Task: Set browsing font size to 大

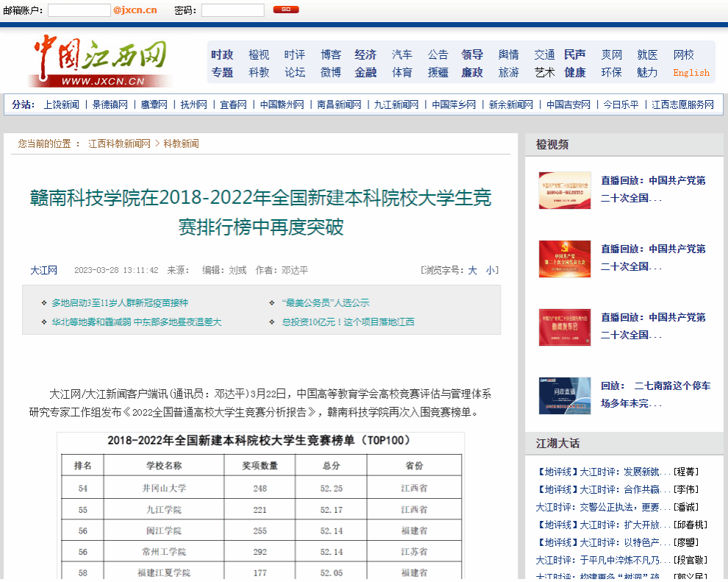Action: pyautogui.click(x=473, y=270)
